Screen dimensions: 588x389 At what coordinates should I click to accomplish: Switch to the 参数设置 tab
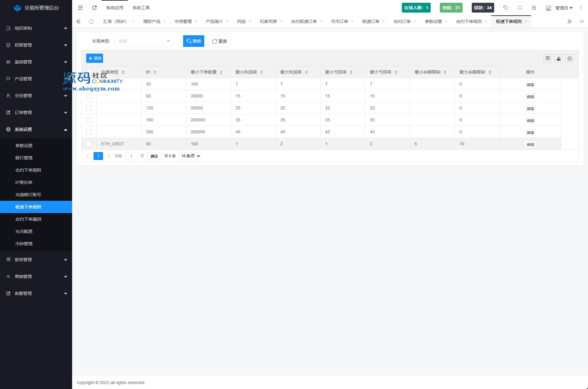click(433, 21)
